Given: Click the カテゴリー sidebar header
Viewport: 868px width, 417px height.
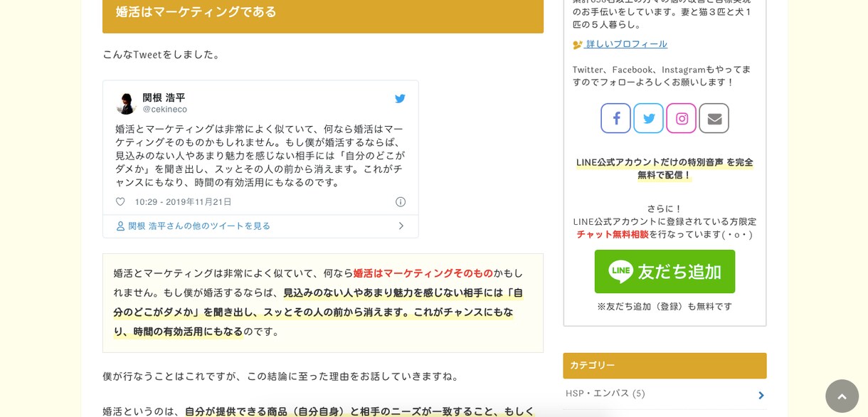Looking at the screenshot, I should [x=665, y=366].
